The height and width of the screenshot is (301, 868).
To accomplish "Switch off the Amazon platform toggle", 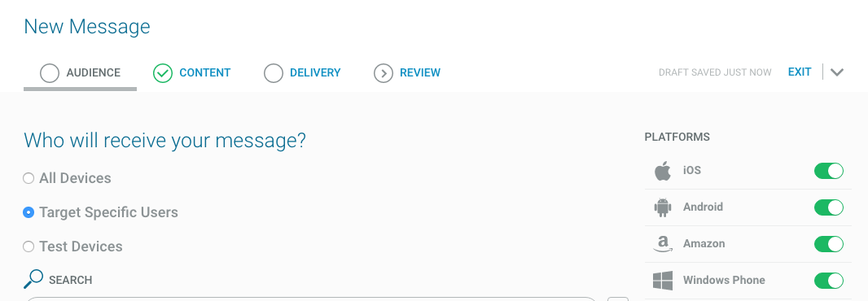I will pos(829,244).
